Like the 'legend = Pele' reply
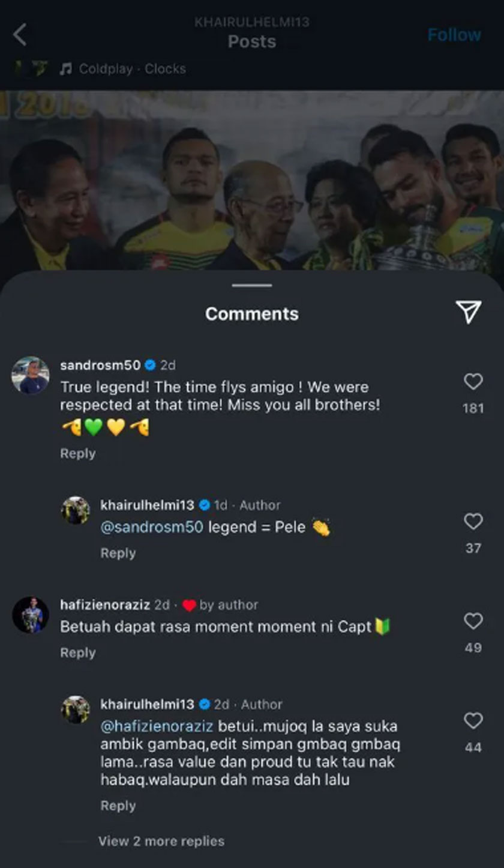This screenshot has height=868, width=504. [x=473, y=522]
